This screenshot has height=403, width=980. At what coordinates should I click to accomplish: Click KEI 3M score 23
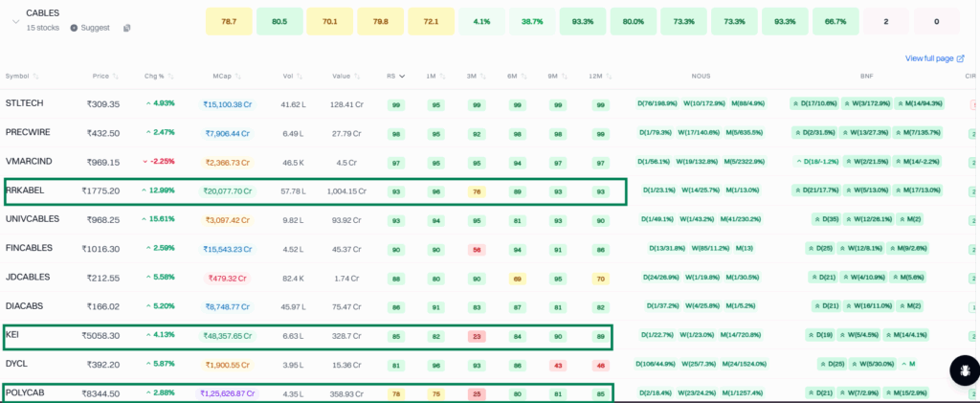(x=477, y=336)
